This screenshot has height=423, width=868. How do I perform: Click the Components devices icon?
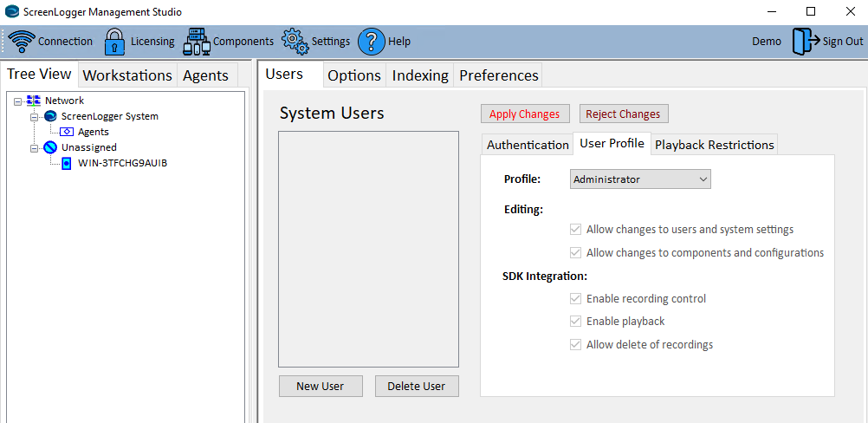point(197,41)
